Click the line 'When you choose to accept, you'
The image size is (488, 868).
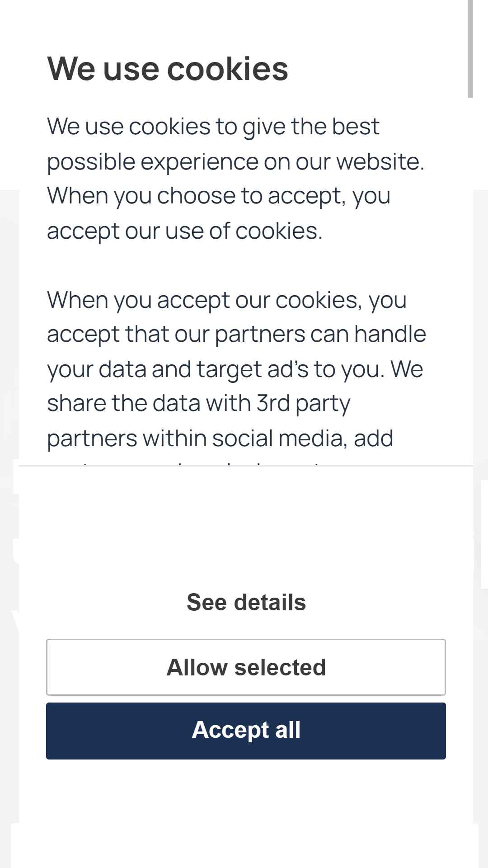click(x=219, y=196)
